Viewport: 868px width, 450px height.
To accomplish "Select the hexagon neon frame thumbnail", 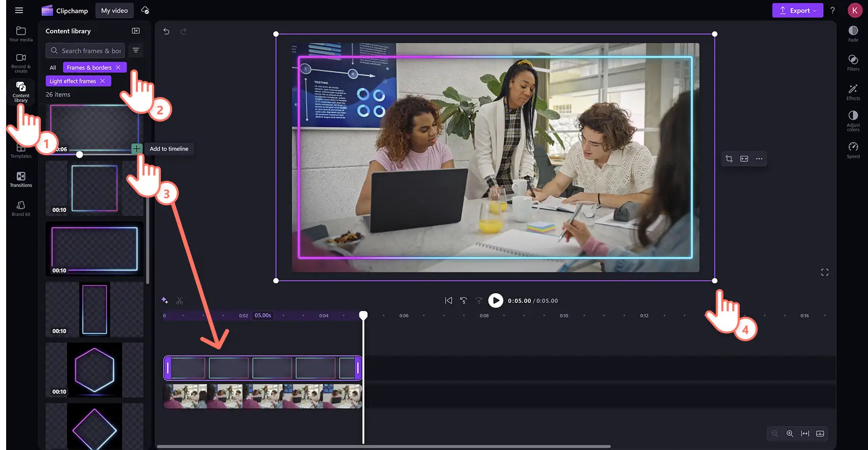I will [95, 370].
